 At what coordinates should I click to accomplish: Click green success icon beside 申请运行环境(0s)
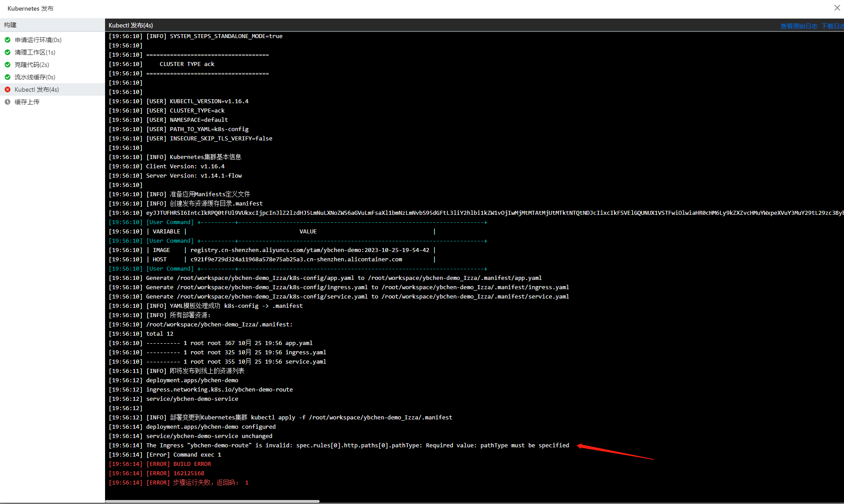tap(8, 40)
